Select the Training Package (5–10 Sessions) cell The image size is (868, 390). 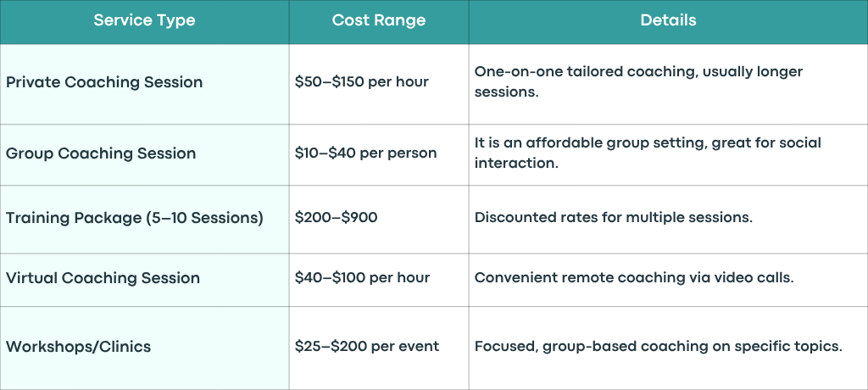pyautogui.click(x=144, y=220)
